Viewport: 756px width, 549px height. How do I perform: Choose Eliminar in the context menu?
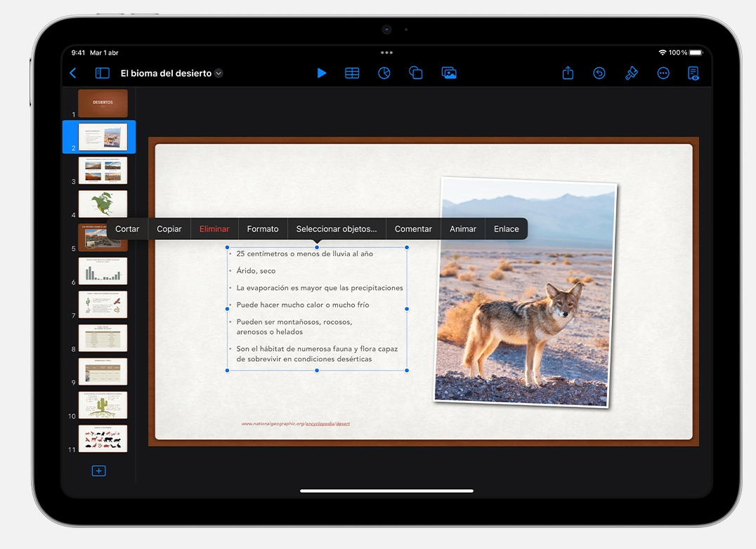coord(214,230)
